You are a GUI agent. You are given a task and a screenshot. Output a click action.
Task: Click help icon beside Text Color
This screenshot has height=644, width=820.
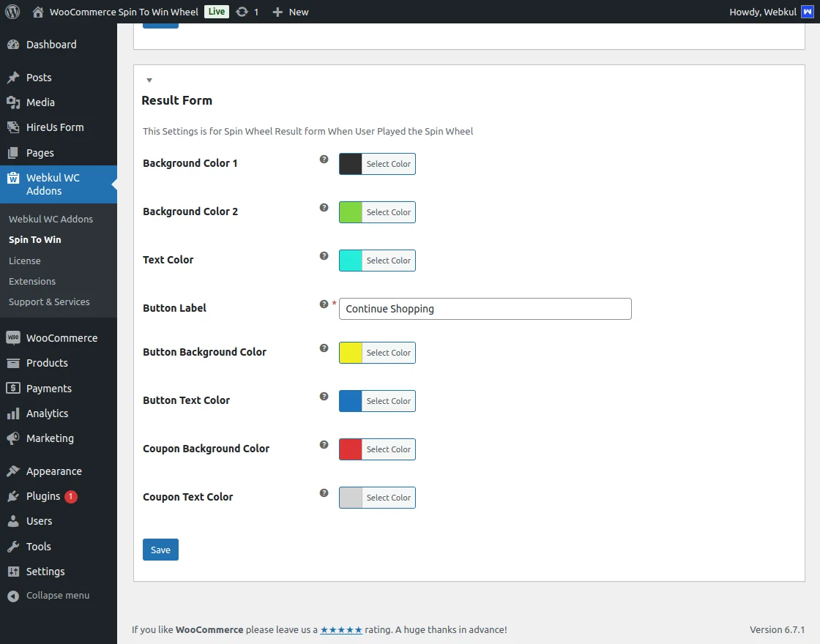[324, 255]
